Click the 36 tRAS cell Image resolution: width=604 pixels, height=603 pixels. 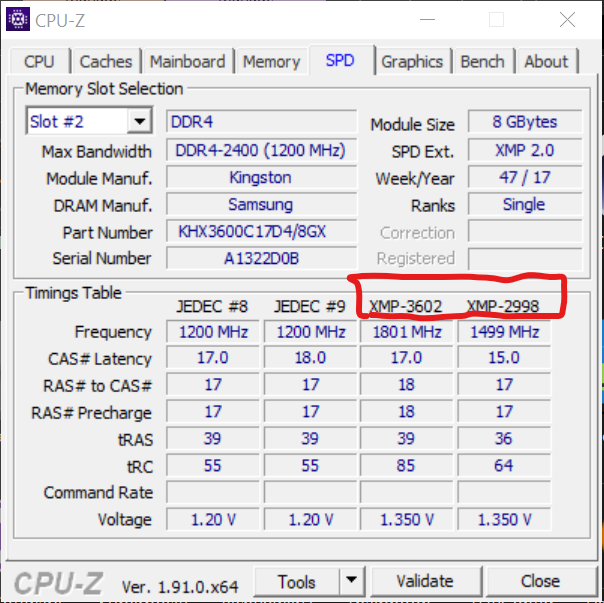504,438
